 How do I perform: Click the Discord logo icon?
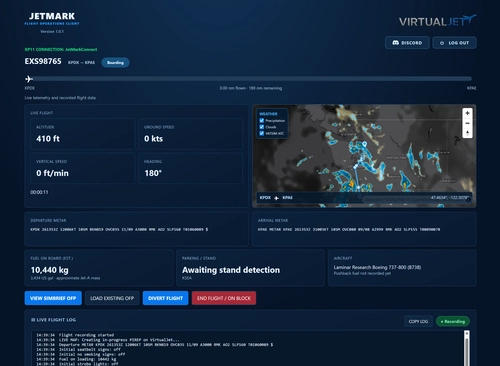(x=395, y=43)
